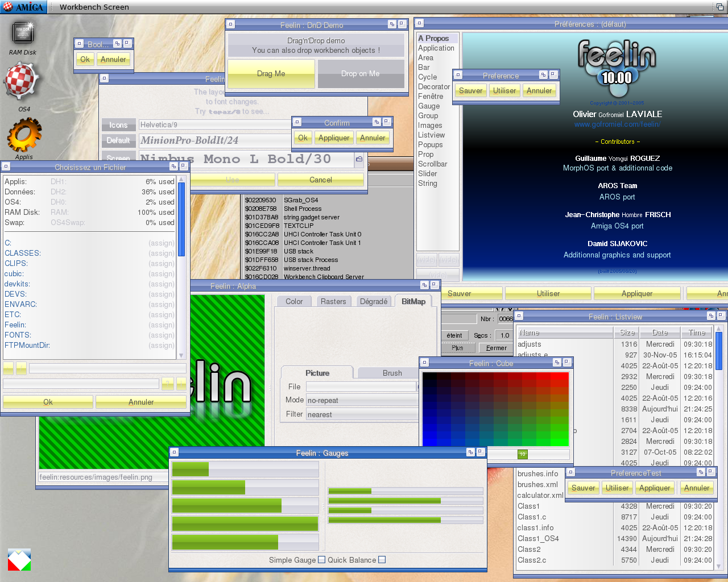Click the file chooser vertical scrollbar knob
This screenshot has height=582, width=728.
click(181, 220)
